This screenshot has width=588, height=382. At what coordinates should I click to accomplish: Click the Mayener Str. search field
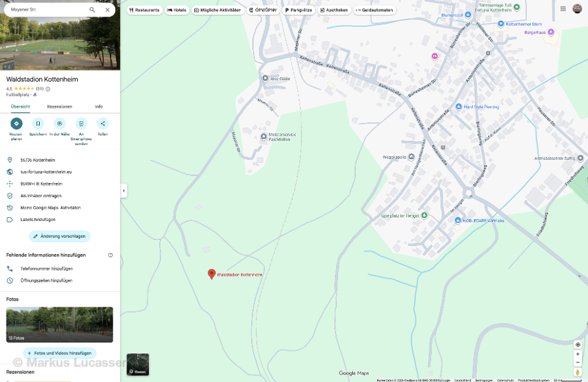(46, 10)
